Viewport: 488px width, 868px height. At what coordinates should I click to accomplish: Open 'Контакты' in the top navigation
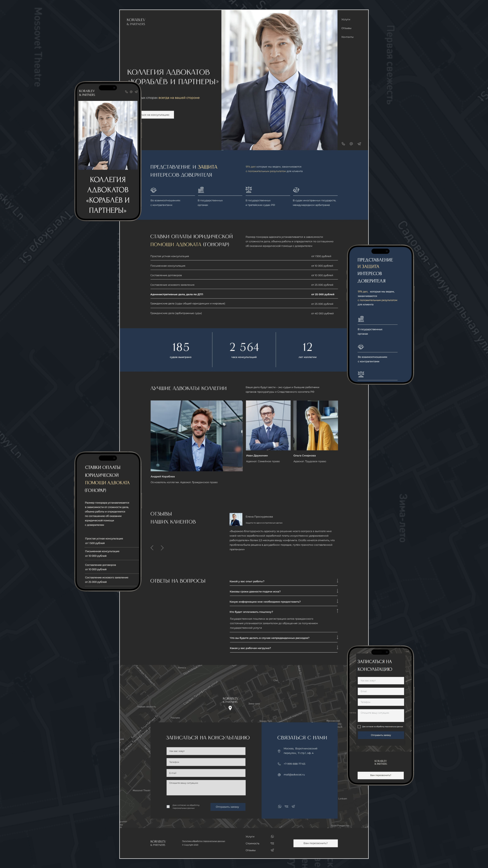347,37
